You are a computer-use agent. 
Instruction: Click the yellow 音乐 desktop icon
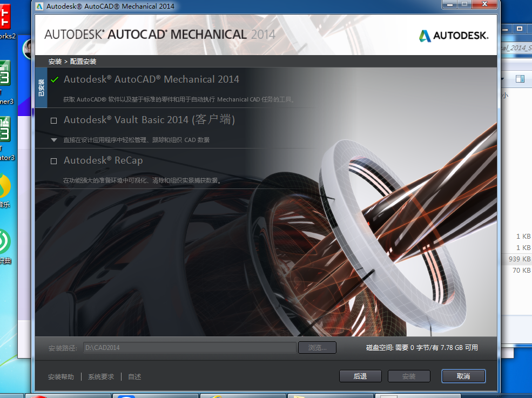point(5,185)
